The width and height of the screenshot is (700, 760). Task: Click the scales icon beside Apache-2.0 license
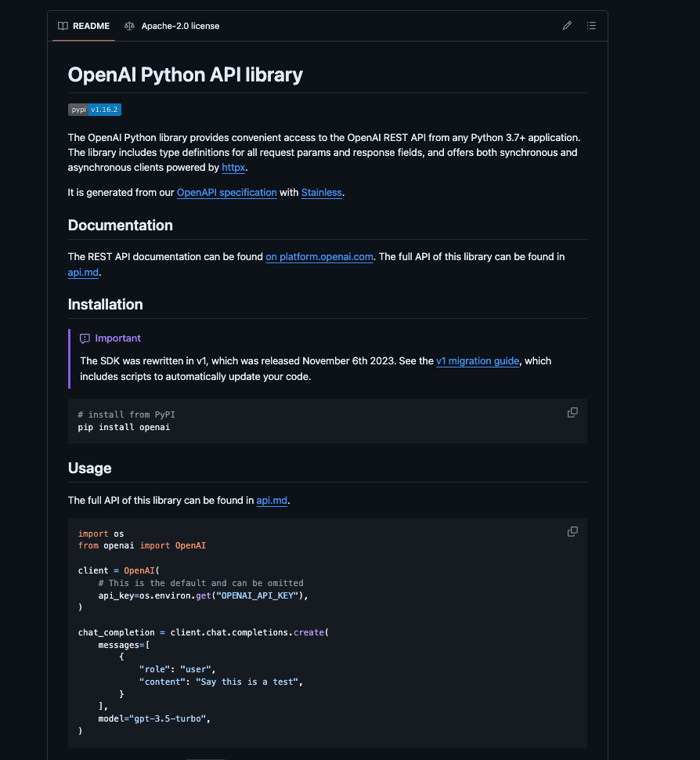pyautogui.click(x=129, y=26)
